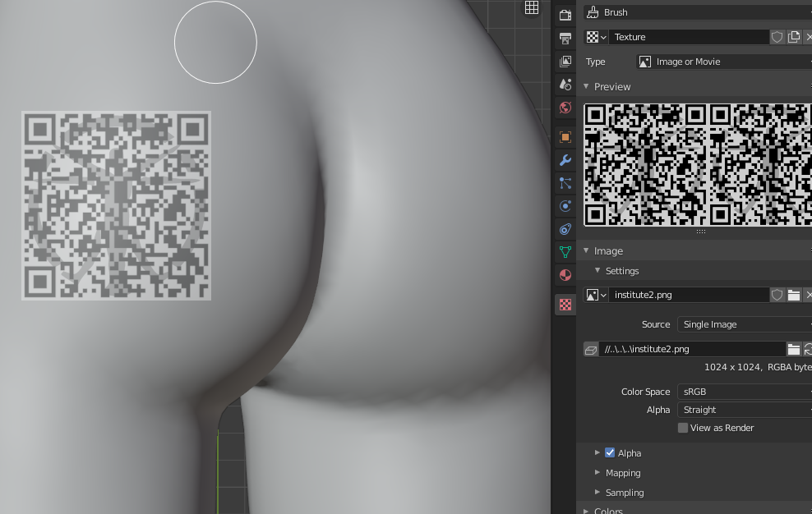
Task: Click the 1024 x 1024, RGBA byte info text
Action: coord(758,367)
